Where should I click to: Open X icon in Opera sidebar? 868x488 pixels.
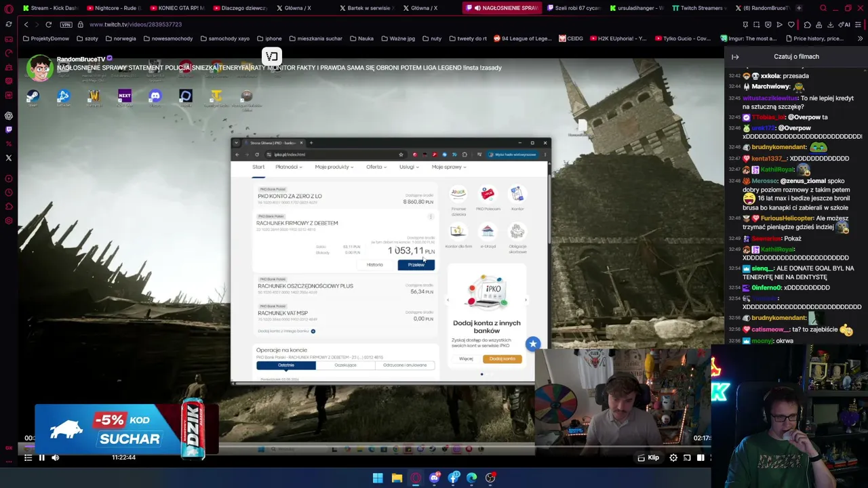8,158
